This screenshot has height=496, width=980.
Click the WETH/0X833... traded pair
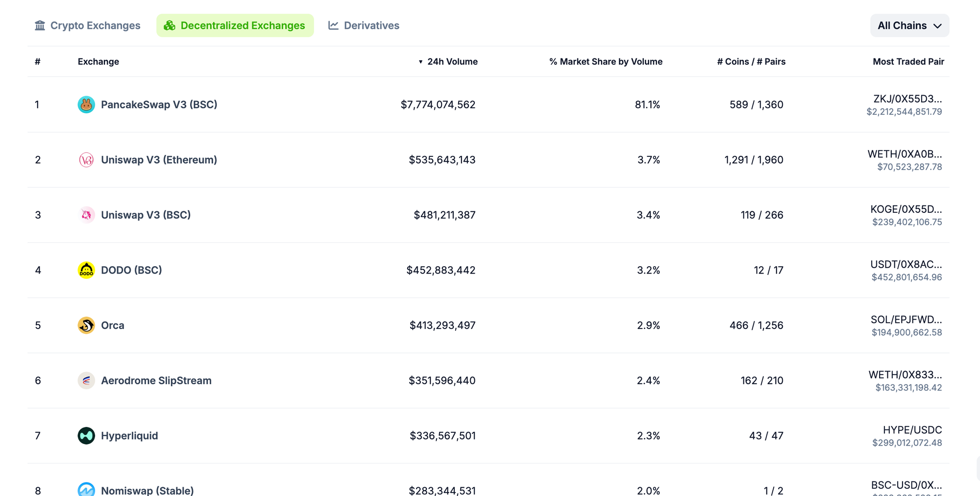pyautogui.click(x=905, y=375)
